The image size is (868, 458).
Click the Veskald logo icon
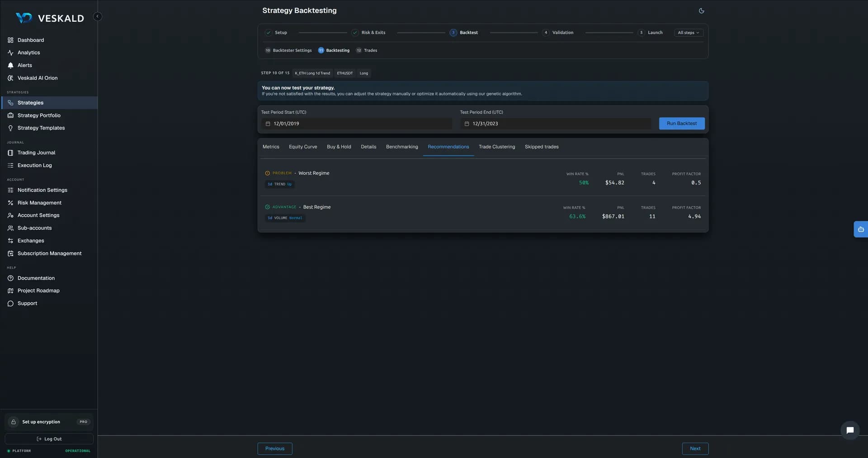pos(24,18)
